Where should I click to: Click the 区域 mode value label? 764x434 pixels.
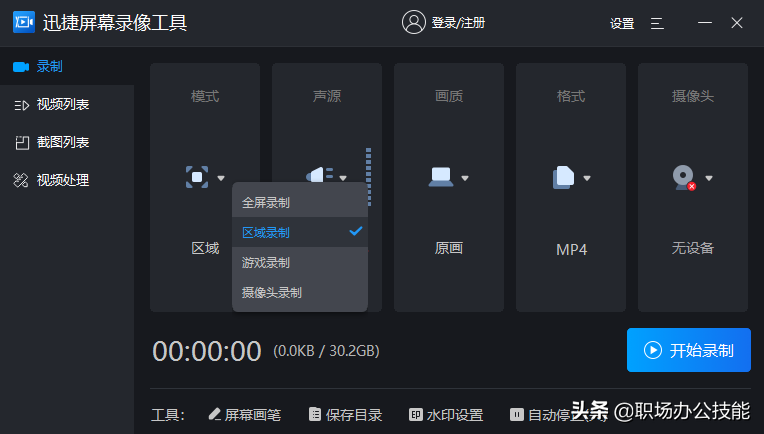205,248
